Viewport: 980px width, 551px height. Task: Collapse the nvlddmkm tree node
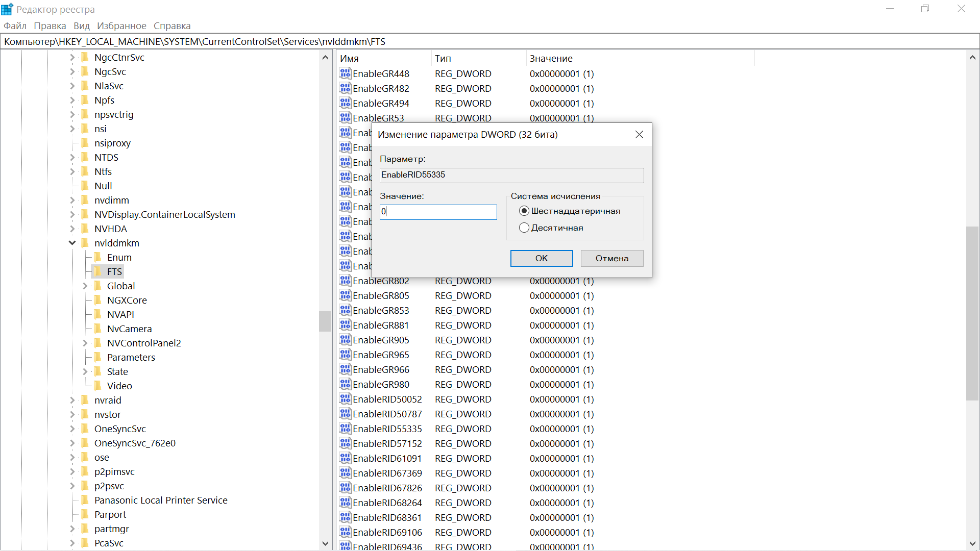tap(72, 243)
